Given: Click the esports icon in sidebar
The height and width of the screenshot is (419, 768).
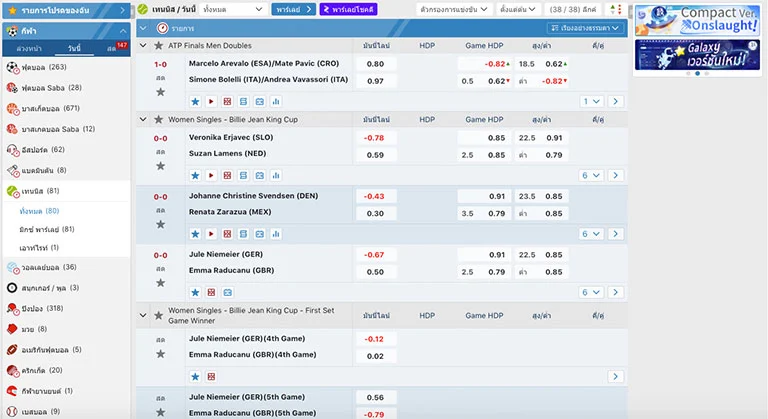Looking at the screenshot, I should pos(12,149).
